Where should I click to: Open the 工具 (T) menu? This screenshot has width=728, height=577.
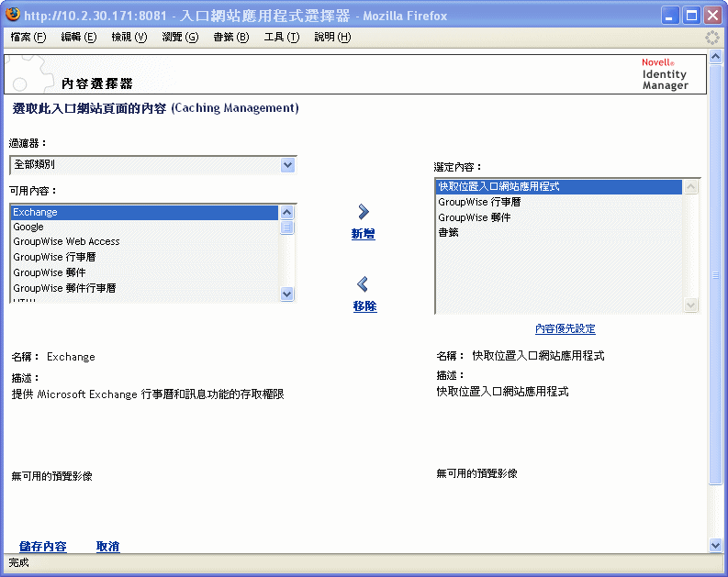click(x=282, y=37)
